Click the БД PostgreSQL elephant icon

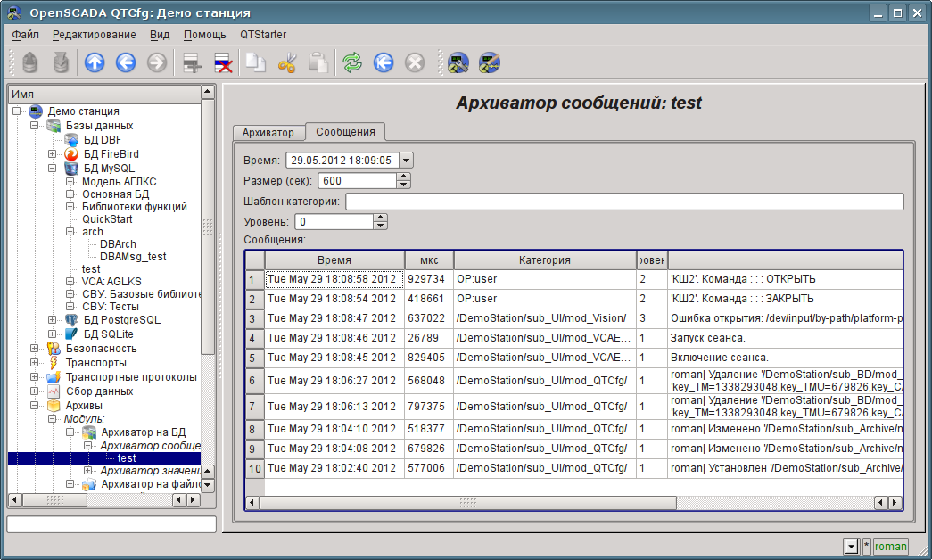click(72, 320)
